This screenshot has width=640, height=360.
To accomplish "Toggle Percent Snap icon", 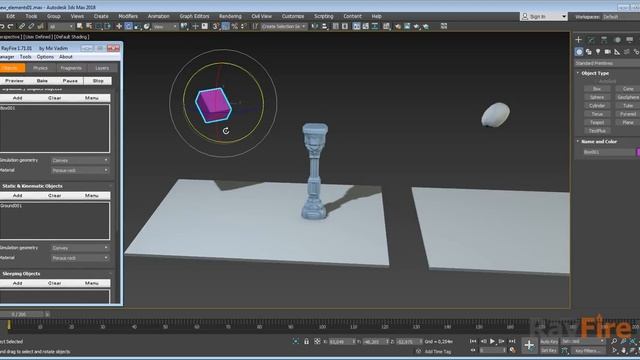I will pyautogui.click(x=235, y=26).
